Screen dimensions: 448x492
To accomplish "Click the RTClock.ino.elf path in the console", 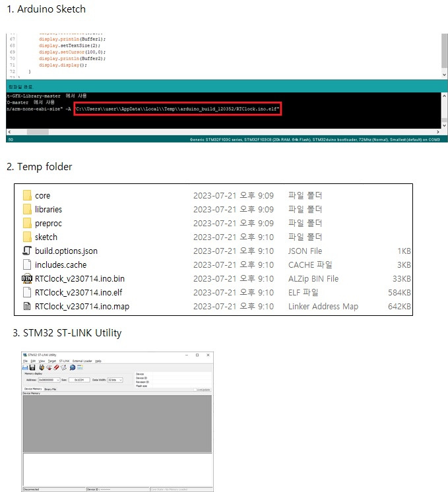I will pyautogui.click(x=177, y=109).
